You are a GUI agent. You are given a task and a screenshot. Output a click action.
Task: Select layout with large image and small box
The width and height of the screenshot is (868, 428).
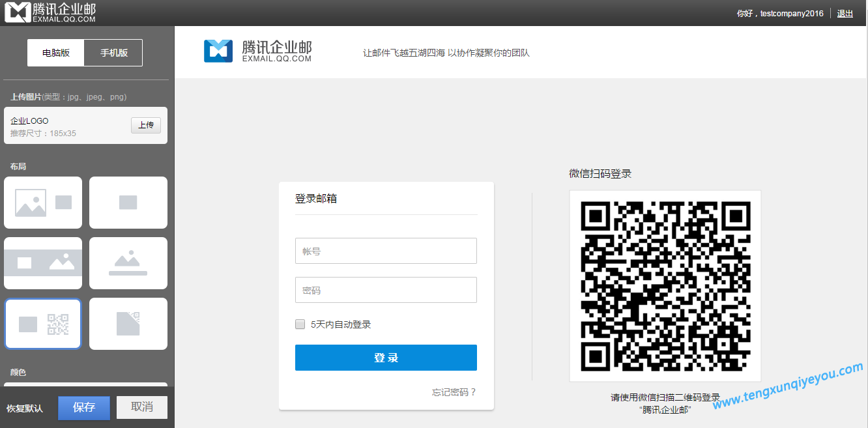click(x=43, y=203)
